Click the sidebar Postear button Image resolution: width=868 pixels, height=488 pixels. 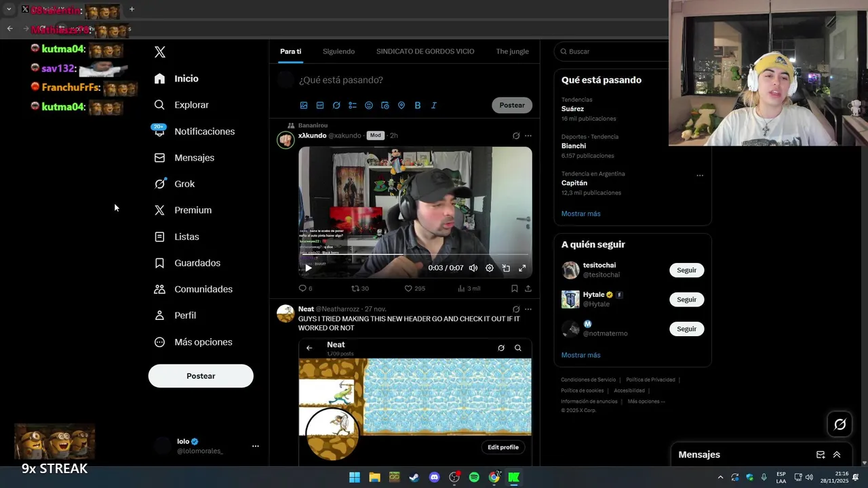click(201, 376)
